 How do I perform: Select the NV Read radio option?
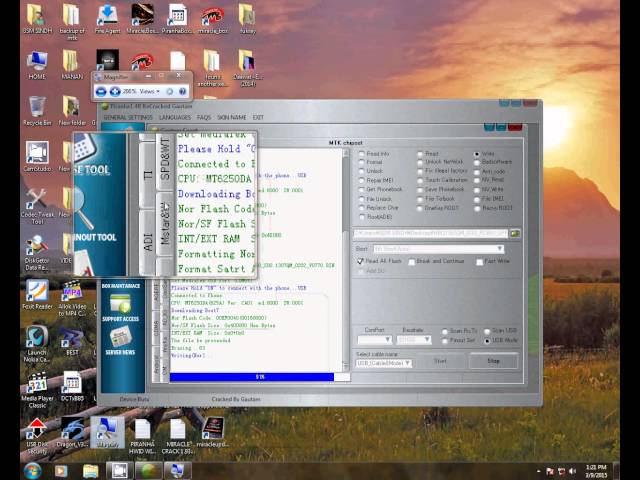pyautogui.click(x=489, y=180)
